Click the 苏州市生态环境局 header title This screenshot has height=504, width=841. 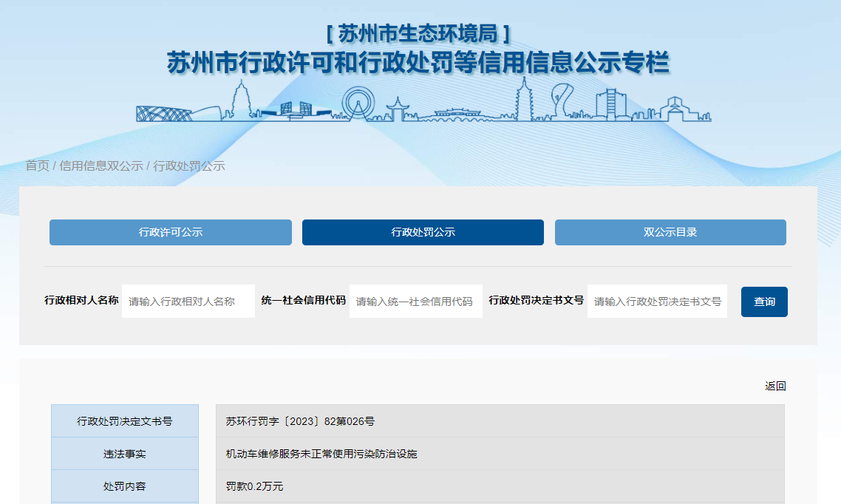click(x=418, y=33)
